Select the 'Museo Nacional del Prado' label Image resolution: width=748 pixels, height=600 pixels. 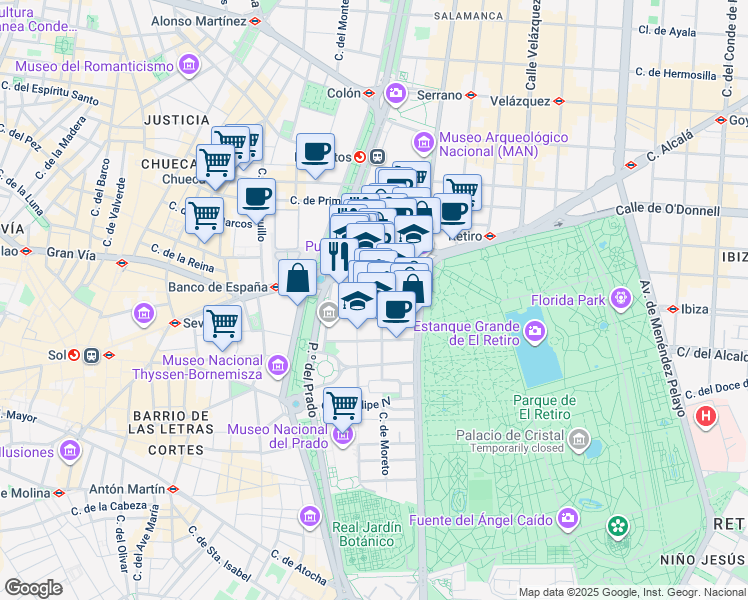278,436
